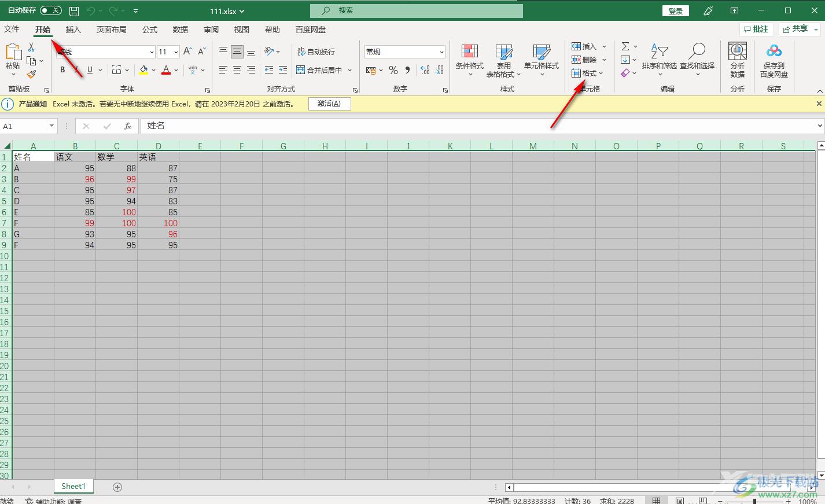The height and width of the screenshot is (504, 825).
Task: Click Merge and Center (合并后居中)
Action: pyautogui.click(x=319, y=70)
